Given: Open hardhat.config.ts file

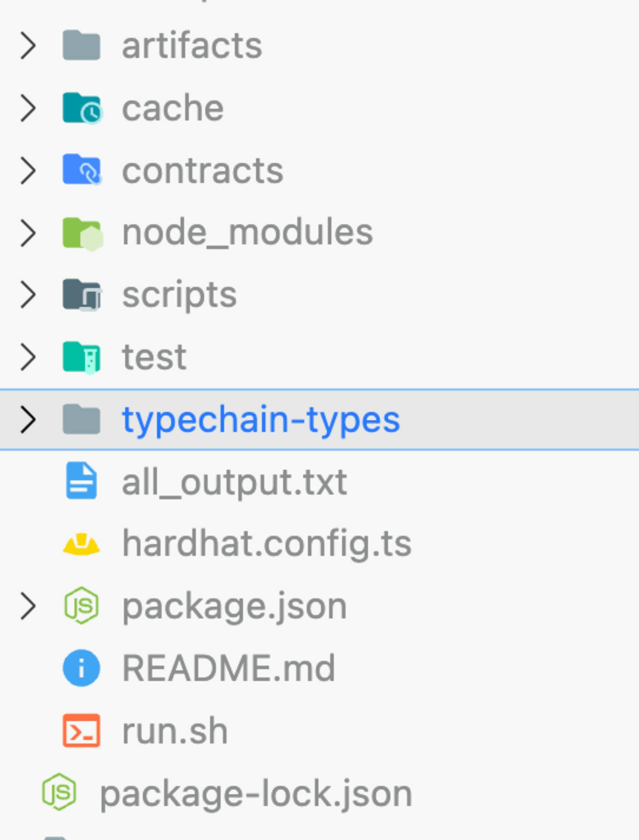Looking at the screenshot, I should coord(266,544).
